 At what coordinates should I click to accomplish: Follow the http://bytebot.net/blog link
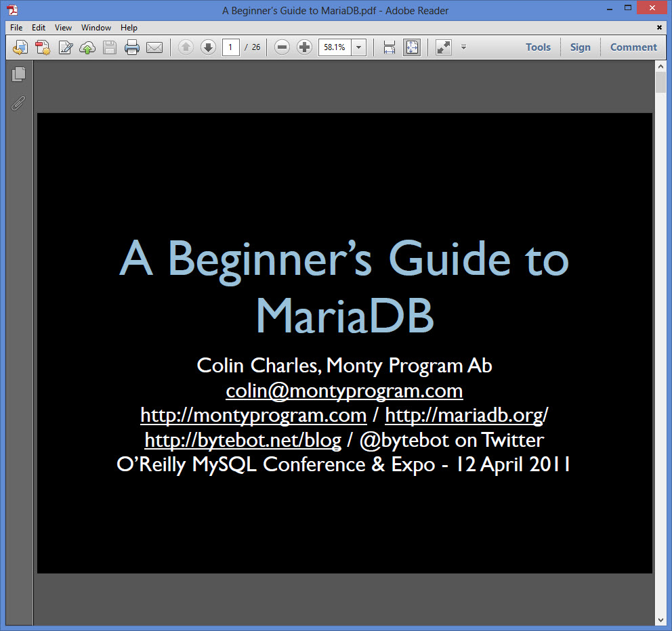point(243,440)
